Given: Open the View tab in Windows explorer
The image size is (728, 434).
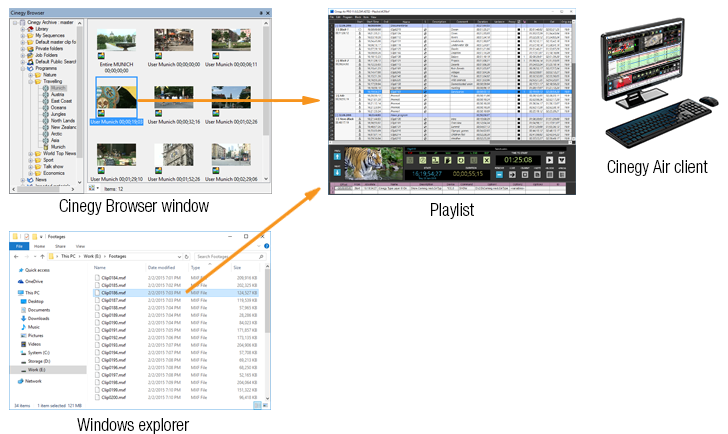Looking at the screenshot, I should [80, 246].
